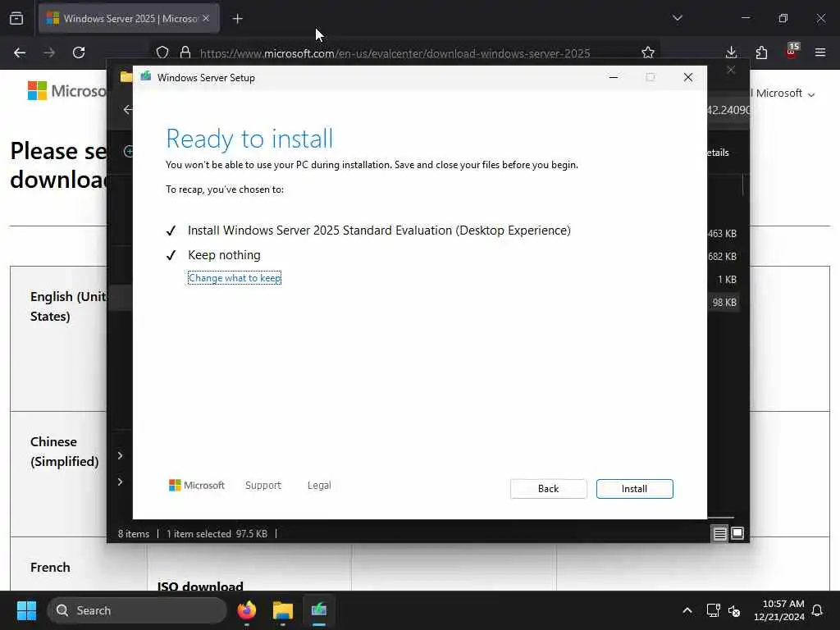This screenshot has width=840, height=630.
Task: Switch File Explorer to details view icon
Action: (720, 533)
